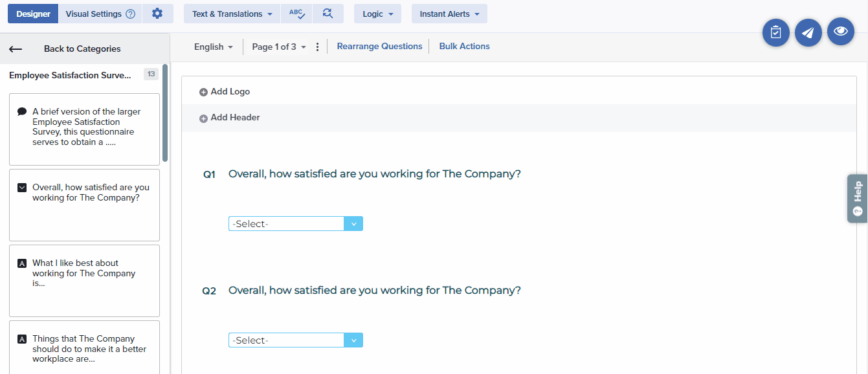Click the Bulk Actions link

pyautogui.click(x=464, y=47)
